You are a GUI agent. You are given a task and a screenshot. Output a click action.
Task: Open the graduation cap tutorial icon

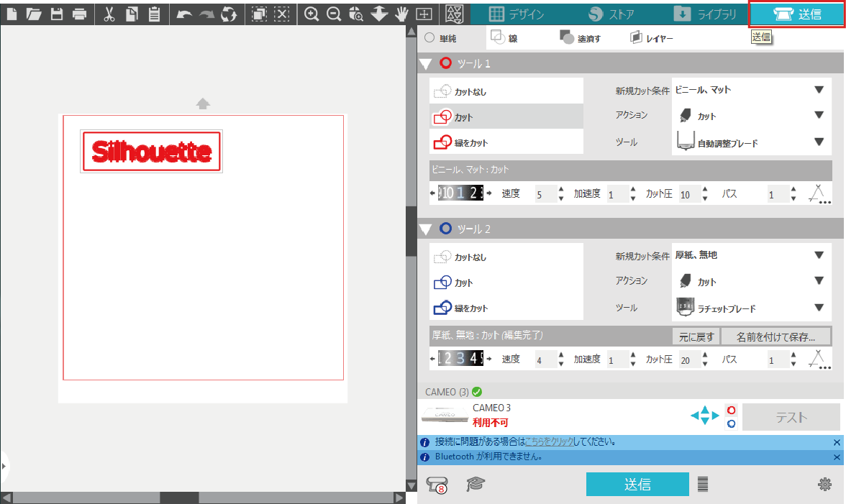(x=475, y=485)
